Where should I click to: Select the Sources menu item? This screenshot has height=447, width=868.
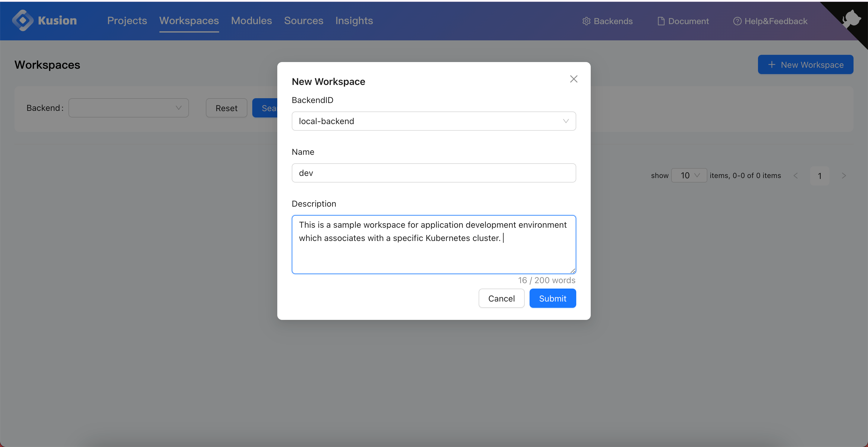coord(303,20)
